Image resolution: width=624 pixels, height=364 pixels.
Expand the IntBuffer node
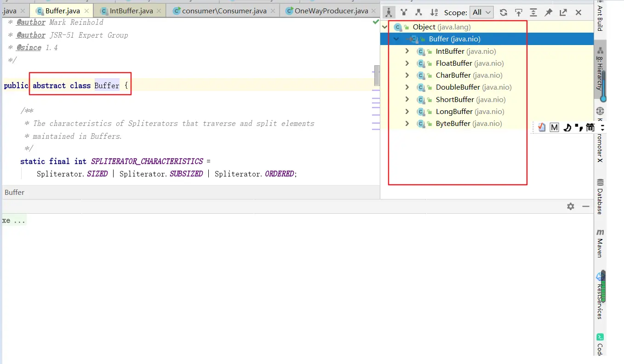pyautogui.click(x=407, y=51)
